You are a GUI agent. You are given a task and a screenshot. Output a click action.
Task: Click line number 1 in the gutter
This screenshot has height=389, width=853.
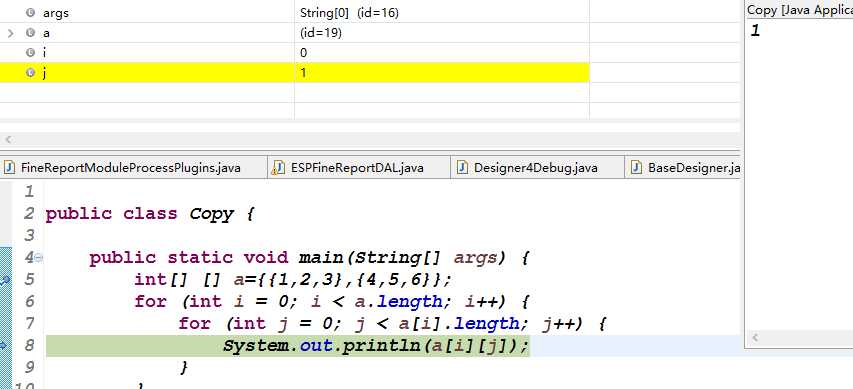(x=28, y=192)
